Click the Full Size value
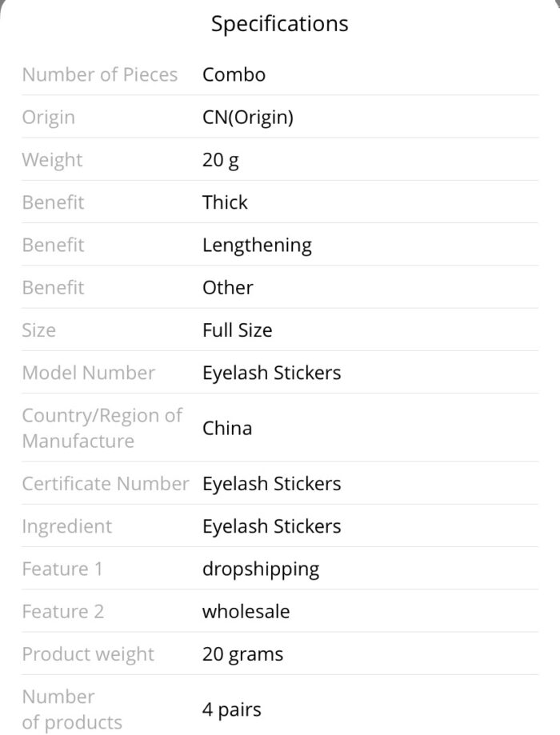The image size is (560, 735). point(238,330)
